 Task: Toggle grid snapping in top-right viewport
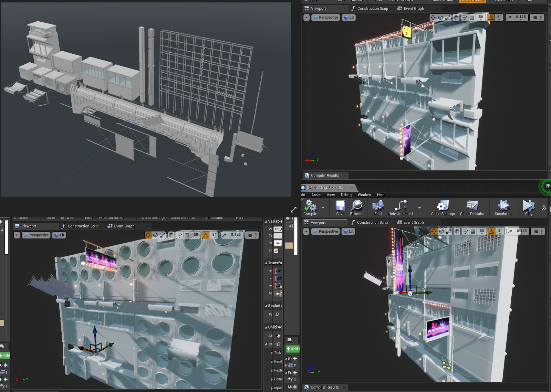pos(472,18)
